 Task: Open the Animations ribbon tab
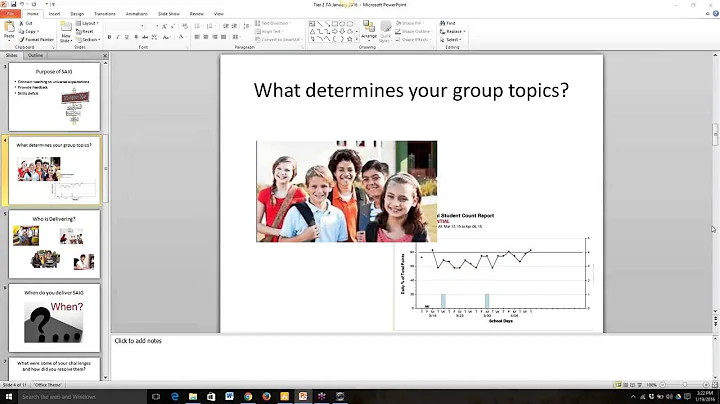[x=136, y=14]
